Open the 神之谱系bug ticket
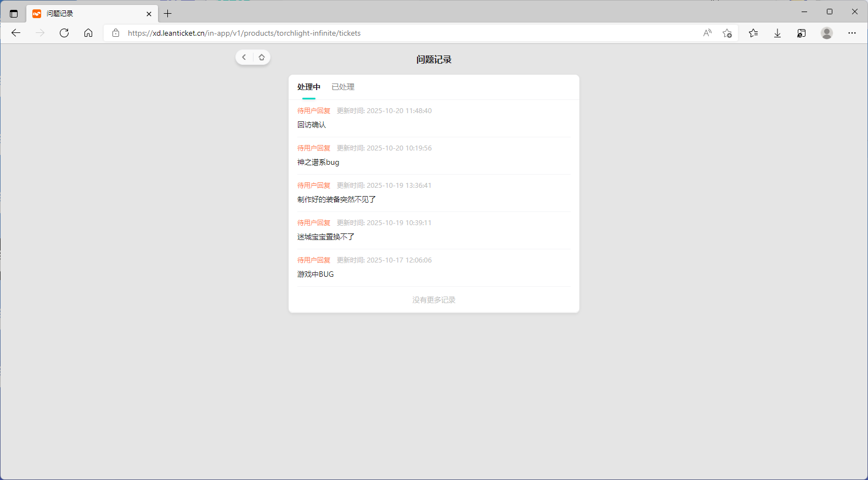 click(x=318, y=162)
